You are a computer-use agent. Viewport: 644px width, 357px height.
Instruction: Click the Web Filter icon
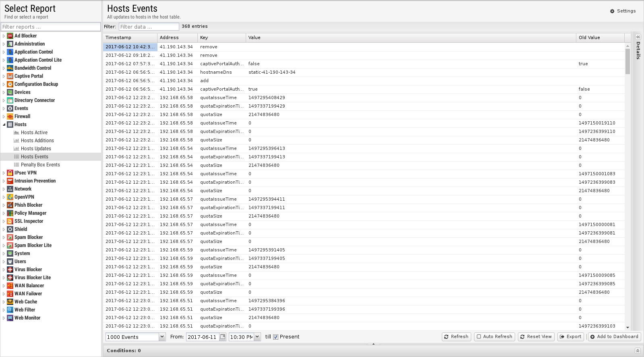[10, 310]
